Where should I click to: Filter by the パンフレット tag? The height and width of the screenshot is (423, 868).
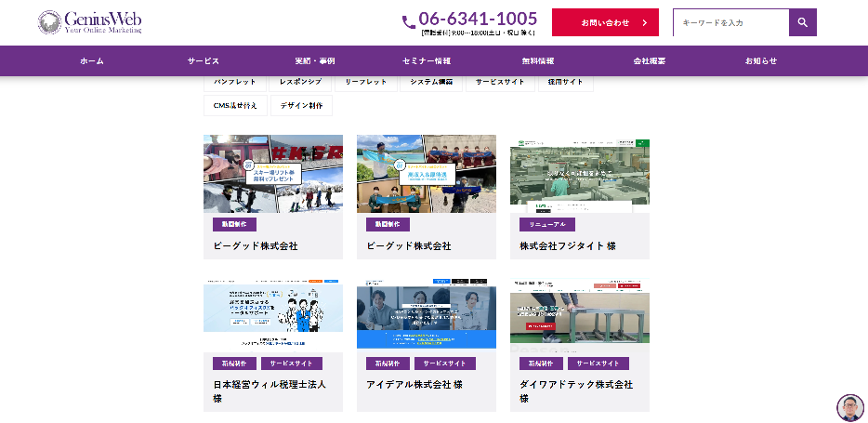[235, 82]
